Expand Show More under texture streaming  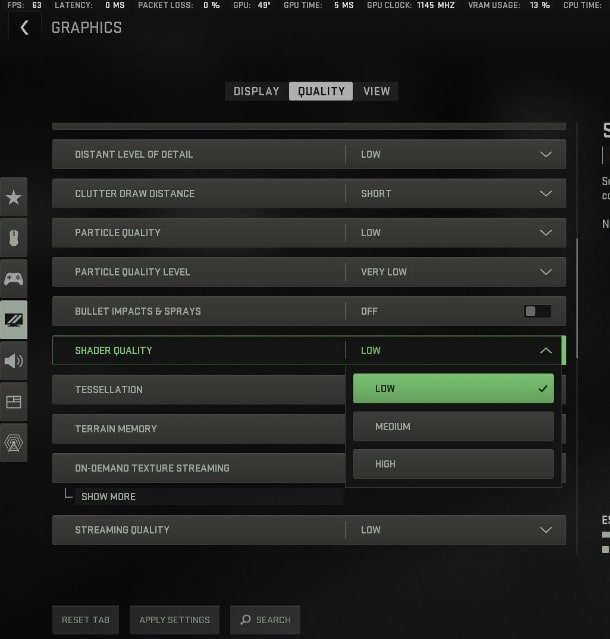[x=108, y=497]
